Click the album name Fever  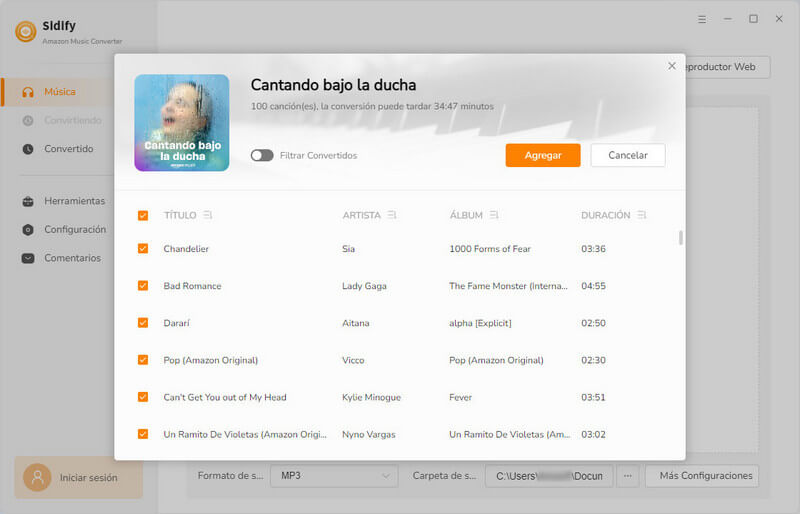click(x=460, y=398)
